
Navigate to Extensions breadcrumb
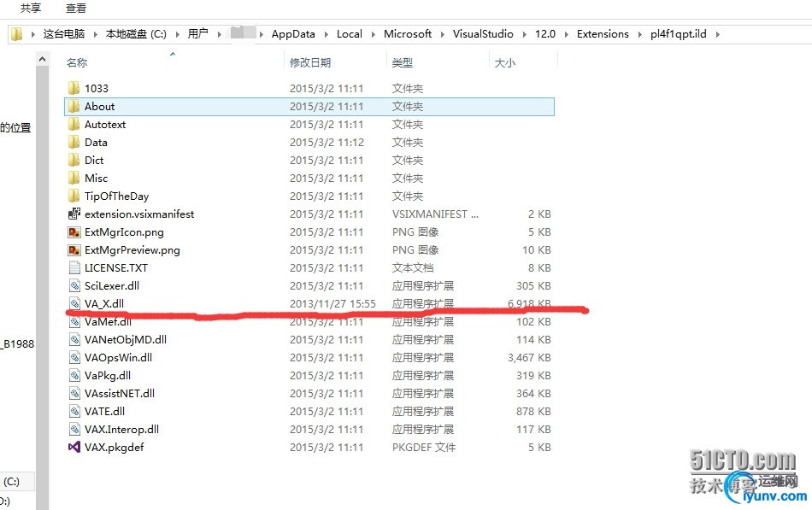pyautogui.click(x=603, y=34)
